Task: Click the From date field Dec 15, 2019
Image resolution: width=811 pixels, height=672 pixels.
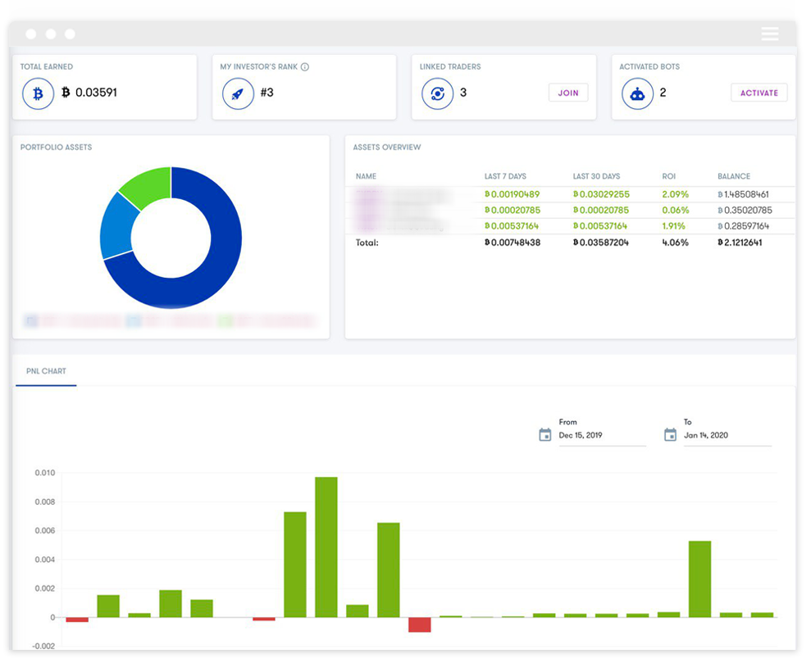Action: pyautogui.click(x=602, y=435)
